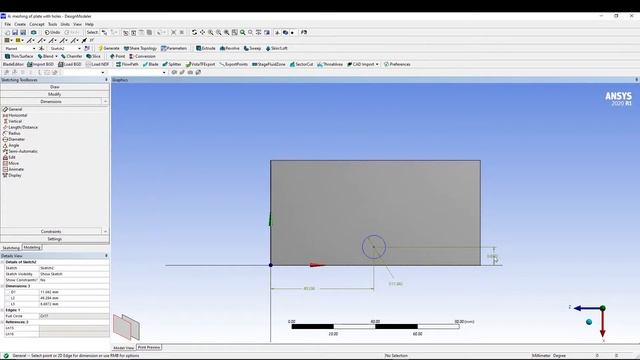Open the File menu
This screenshot has width=640, height=360.
8,24
